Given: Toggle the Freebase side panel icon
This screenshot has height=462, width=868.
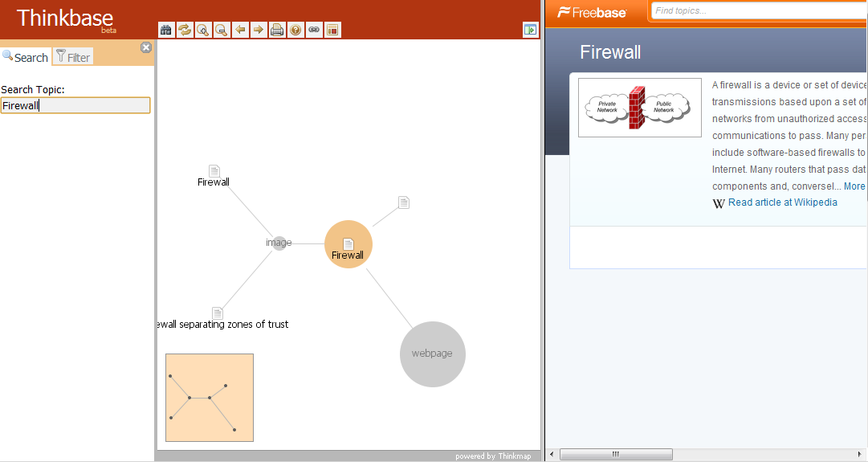Looking at the screenshot, I should pyautogui.click(x=530, y=30).
